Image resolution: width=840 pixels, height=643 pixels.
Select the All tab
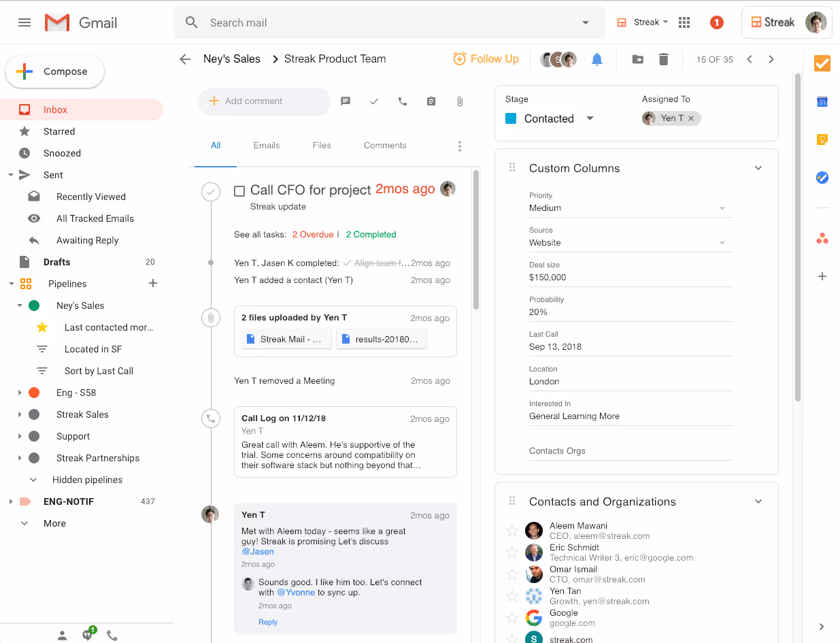coord(216,146)
